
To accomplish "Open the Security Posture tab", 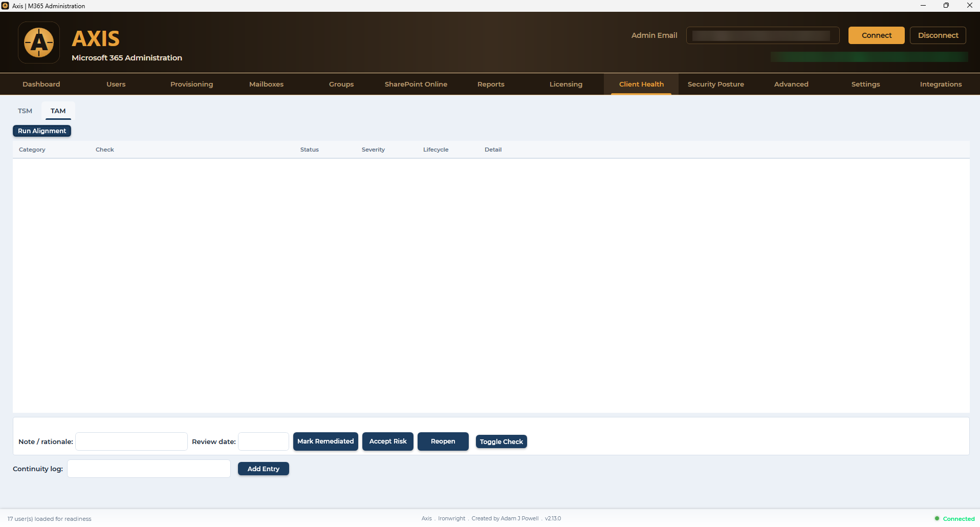I will (716, 84).
